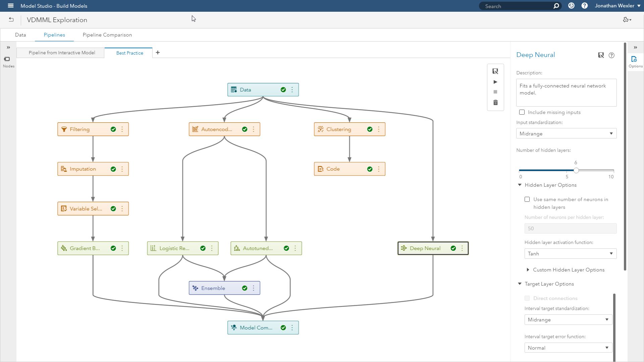Select Pipeline from Interactive Model tab

(x=62, y=53)
